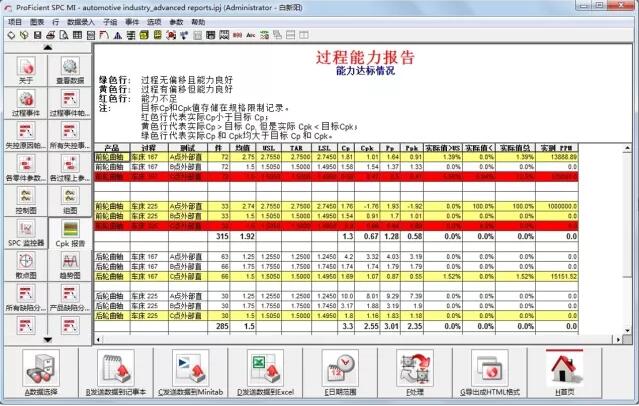Viewport: 639px width, 406px height.
Task: Click the 'Abc' text toolbar icon
Action: 251,35
